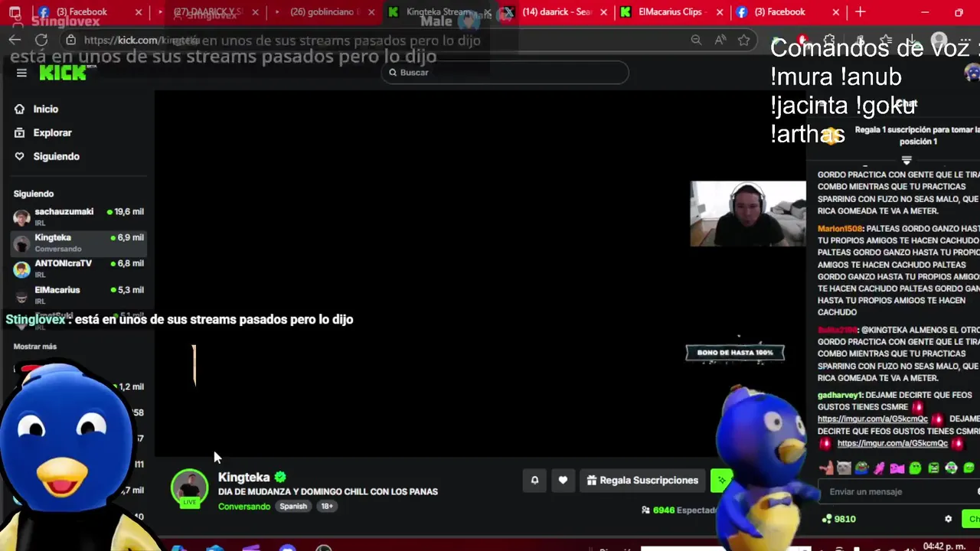Expand the gift leaderboard chevron in chat
Screen dimensions: 980x551
coord(906,160)
